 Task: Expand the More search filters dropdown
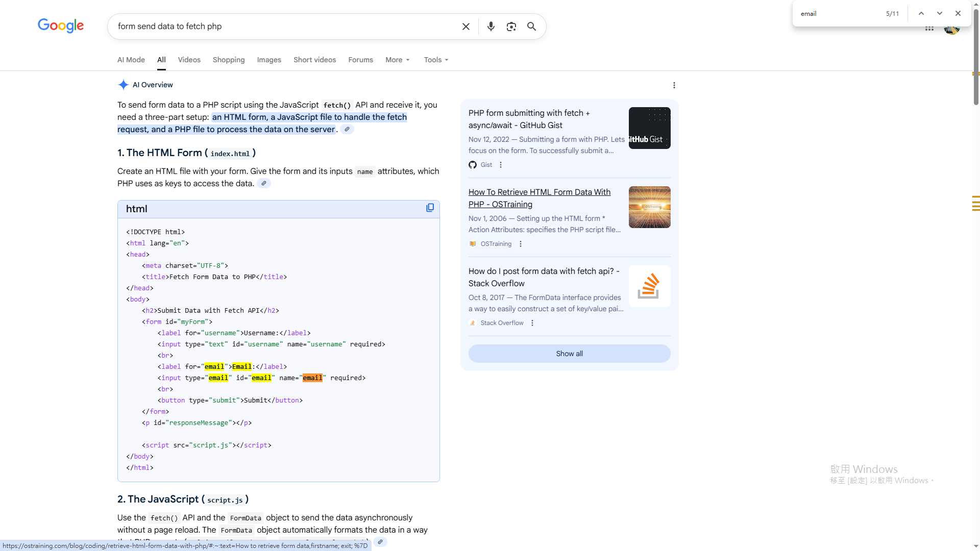click(398, 60)
